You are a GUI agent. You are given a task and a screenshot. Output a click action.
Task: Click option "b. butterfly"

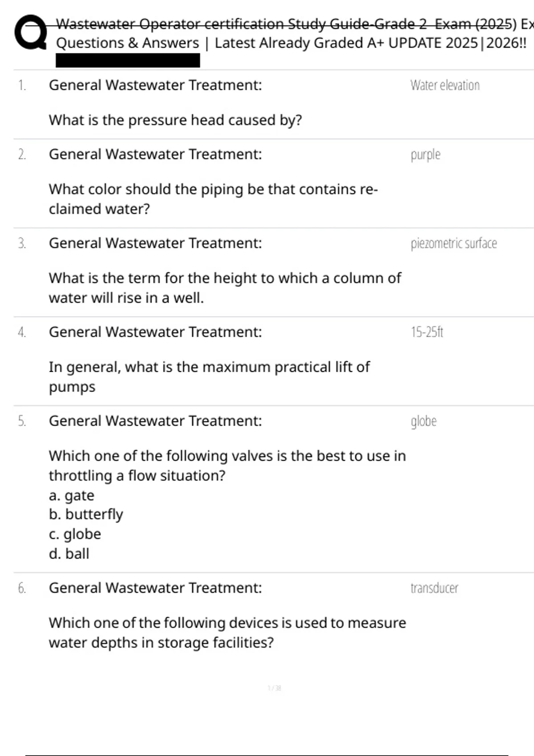click(x=86, y=515)
